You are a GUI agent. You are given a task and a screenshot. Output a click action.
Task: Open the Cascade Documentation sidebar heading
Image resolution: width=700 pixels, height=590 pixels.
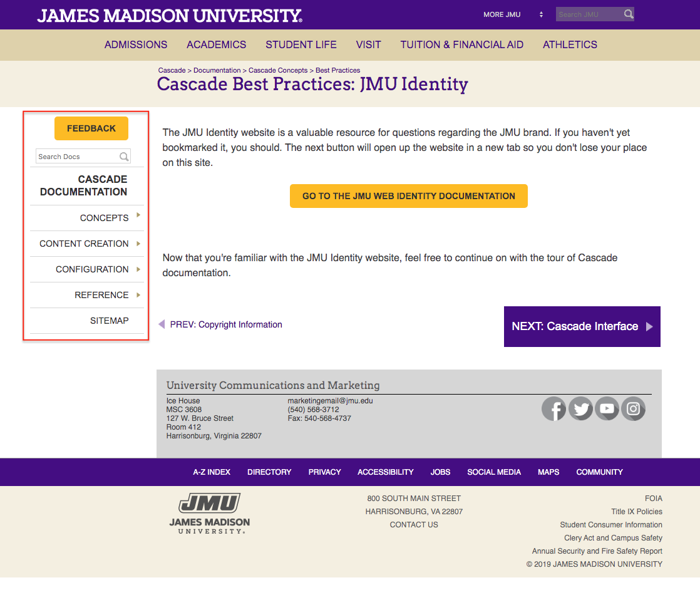83,186
